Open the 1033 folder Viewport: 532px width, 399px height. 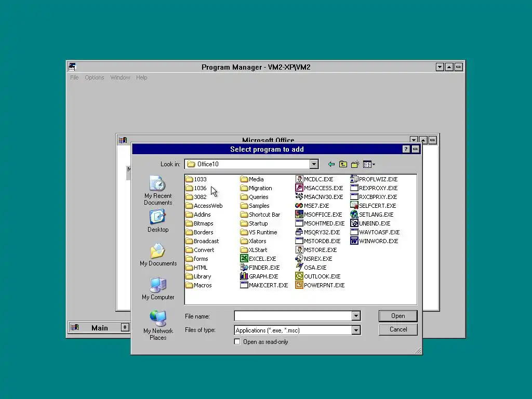[x=196, y=179]
